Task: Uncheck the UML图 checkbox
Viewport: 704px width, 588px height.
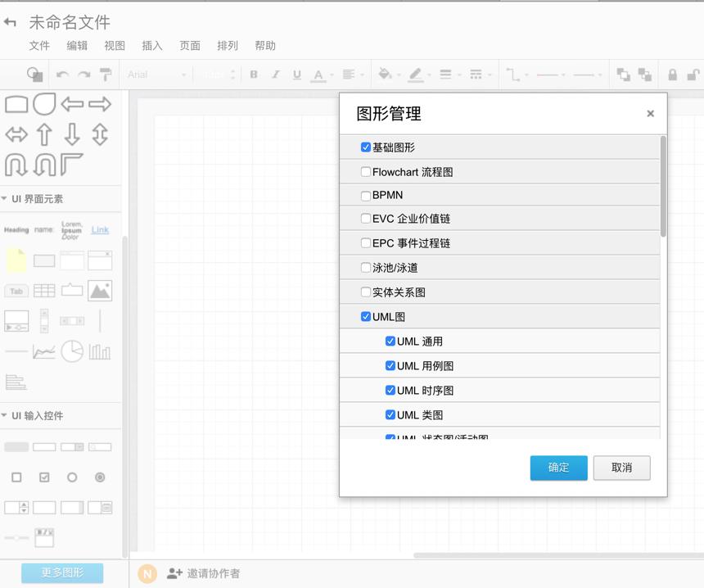Action: pos(366,317)
